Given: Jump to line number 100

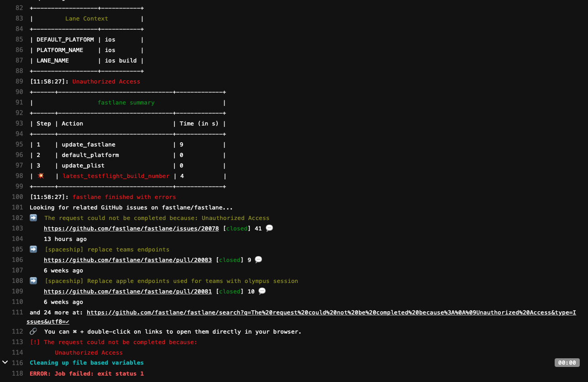Looking at the screenshot, I should tap(17, 197).
